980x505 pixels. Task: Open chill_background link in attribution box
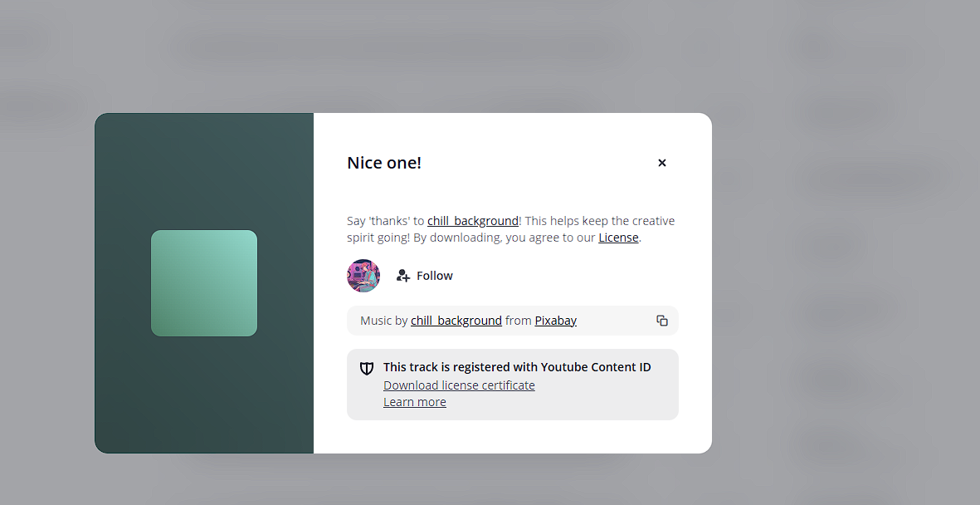(456, 321)
